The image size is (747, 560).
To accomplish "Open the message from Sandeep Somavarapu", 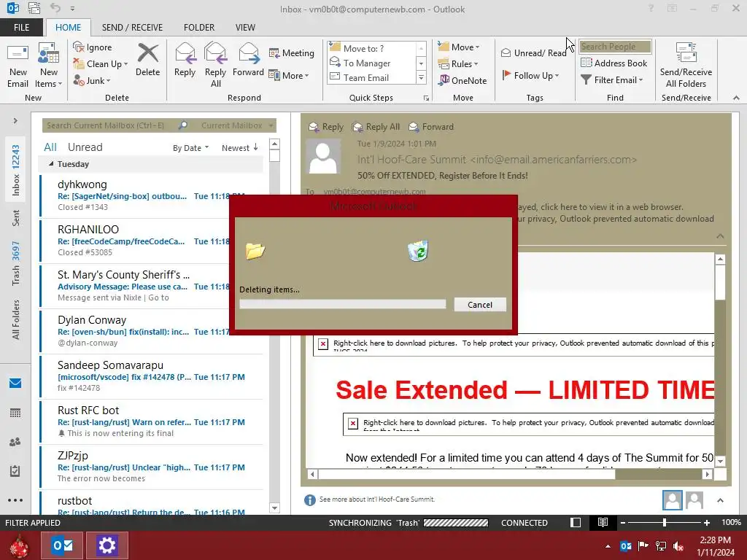I will pyautogui.click(x=152, y=377).
